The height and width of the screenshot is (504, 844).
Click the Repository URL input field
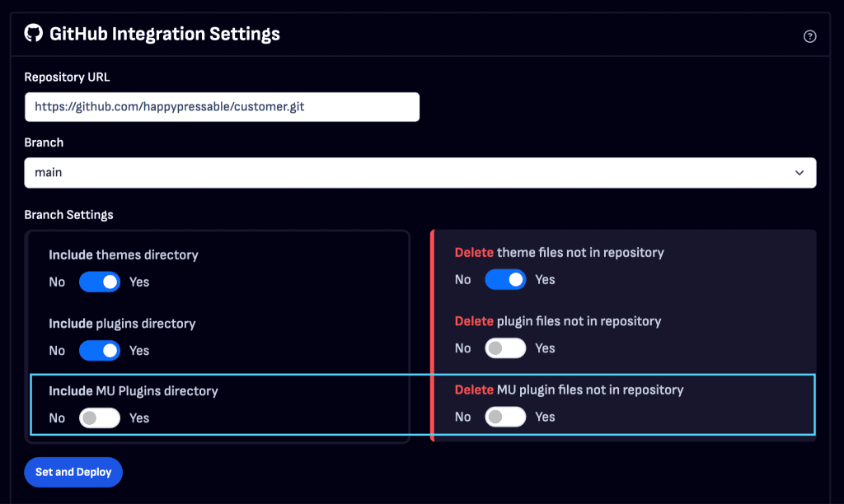pyautogui.click(x=222, y=106)
